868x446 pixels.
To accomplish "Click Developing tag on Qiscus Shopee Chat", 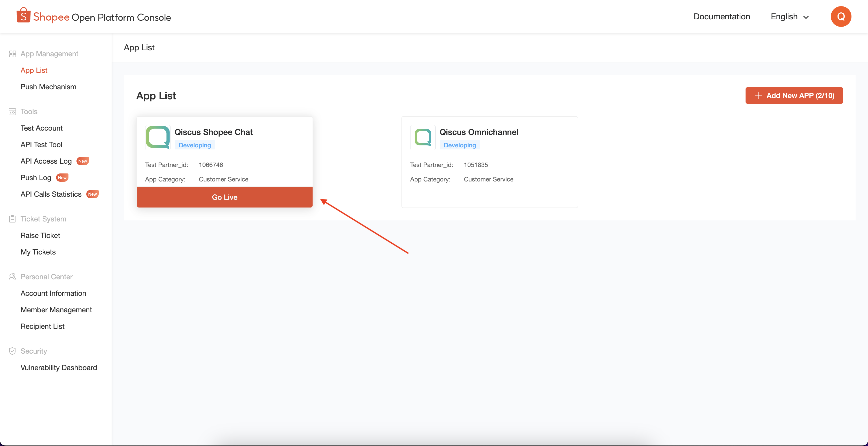I will (195, 145).
